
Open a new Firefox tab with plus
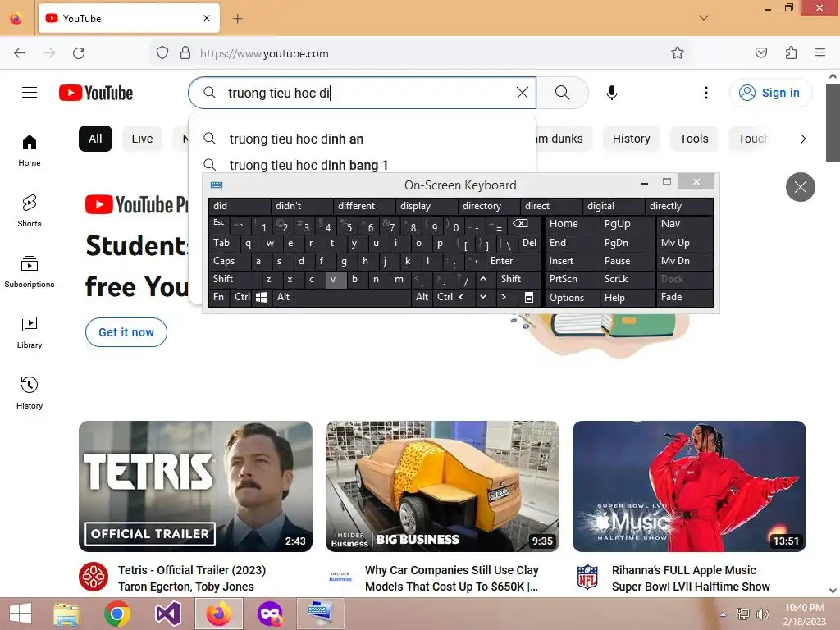click(237, 19)
